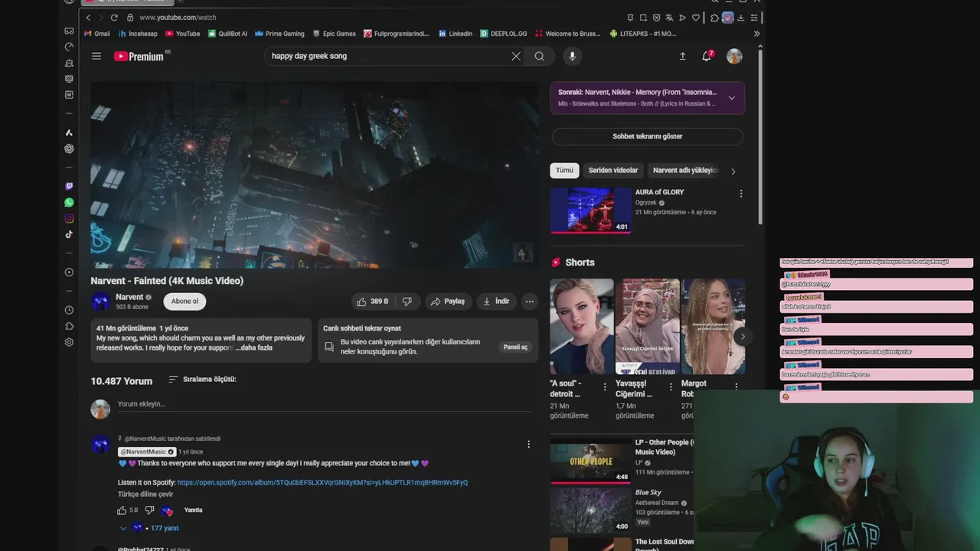Open the Spotify album link

322,483
